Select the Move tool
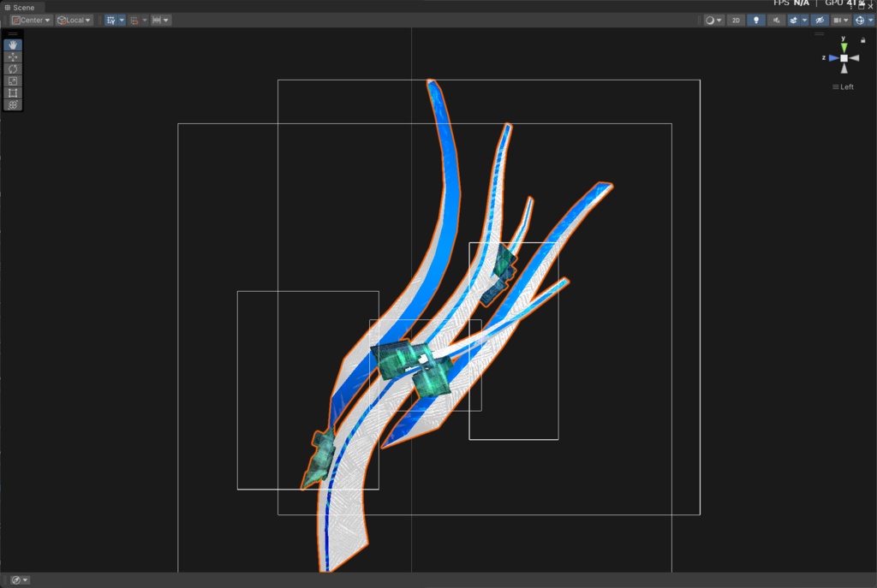 click(x=13, y=57)
